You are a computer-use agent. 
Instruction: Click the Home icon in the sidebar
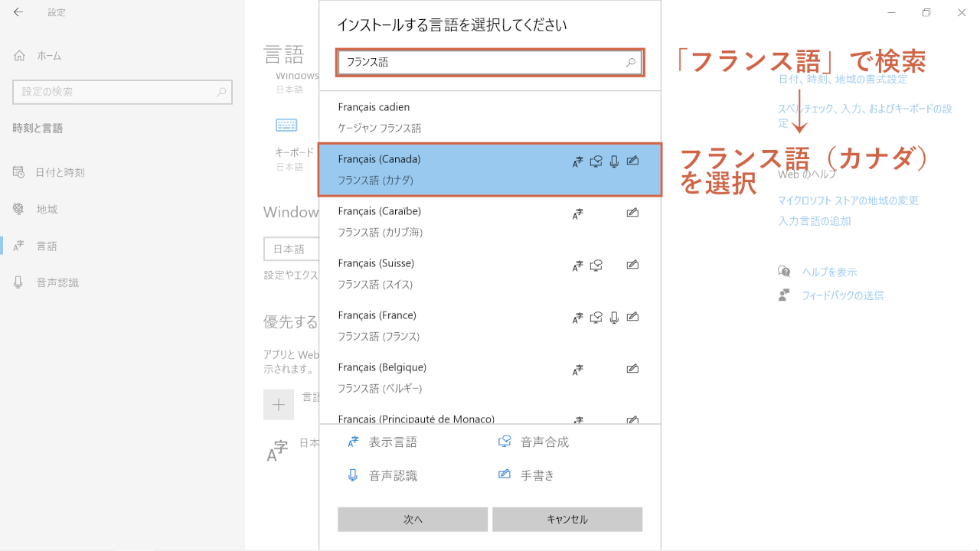point(19,56)
